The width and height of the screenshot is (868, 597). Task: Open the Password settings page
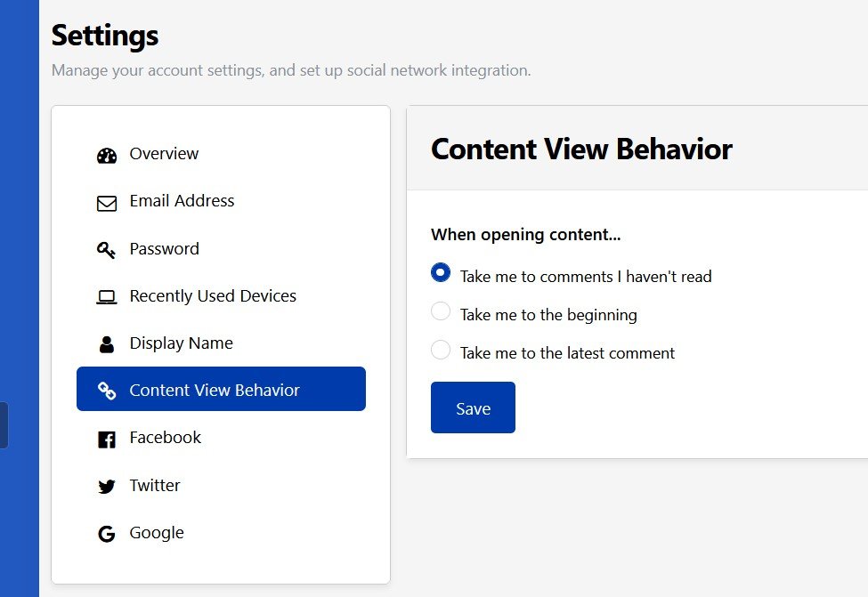coord(221,248)
